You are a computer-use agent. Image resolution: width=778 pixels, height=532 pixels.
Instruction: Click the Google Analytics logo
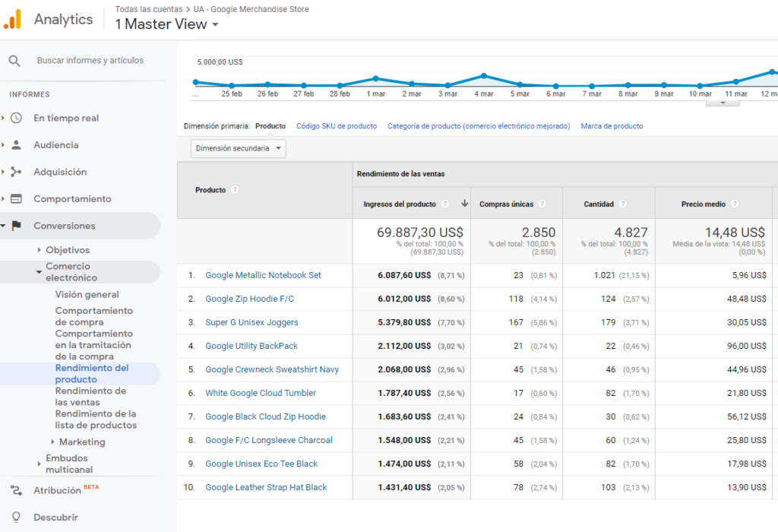12,20
